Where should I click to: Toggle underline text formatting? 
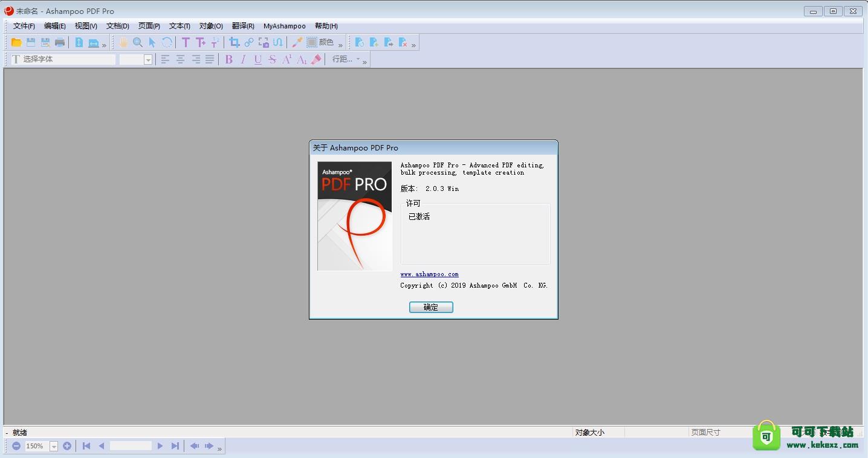257,59
